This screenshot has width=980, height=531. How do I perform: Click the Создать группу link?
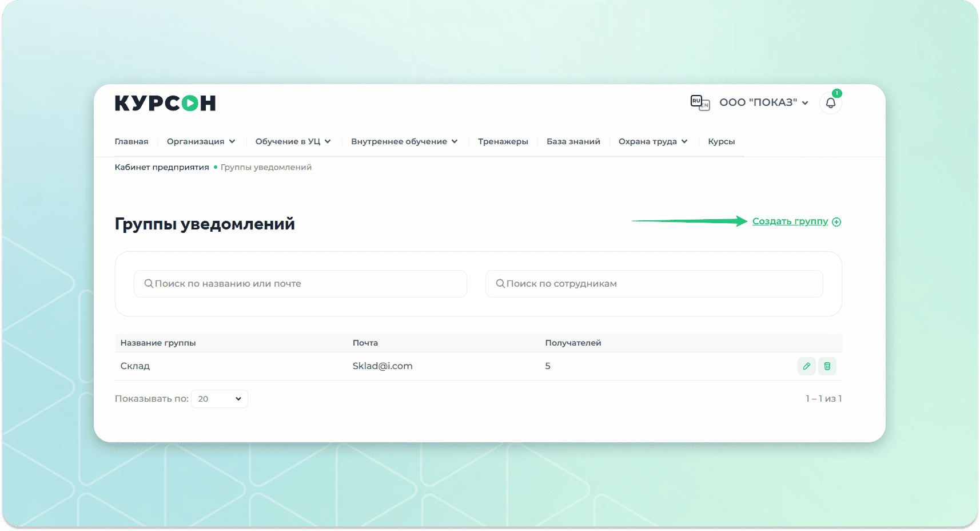[790, 221]
